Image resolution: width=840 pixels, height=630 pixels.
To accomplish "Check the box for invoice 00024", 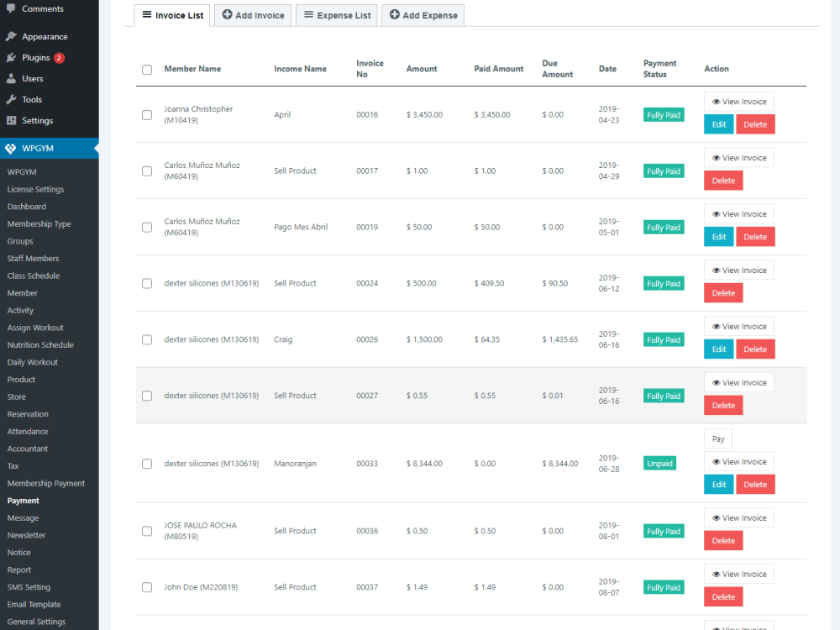I will tap(147, 283).
